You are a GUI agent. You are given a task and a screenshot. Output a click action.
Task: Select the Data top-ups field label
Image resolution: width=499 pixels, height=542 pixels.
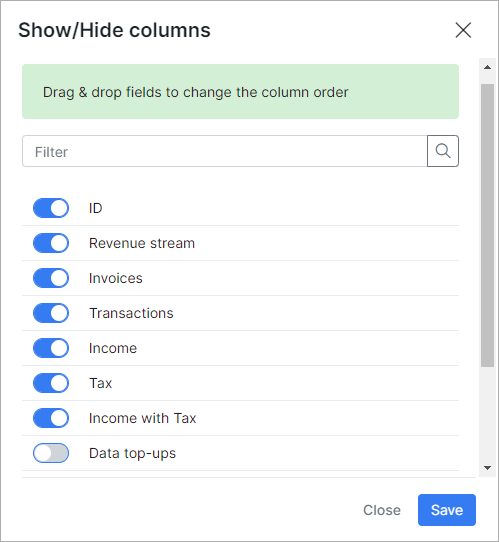pyautogui.click(x=132, y=453)
